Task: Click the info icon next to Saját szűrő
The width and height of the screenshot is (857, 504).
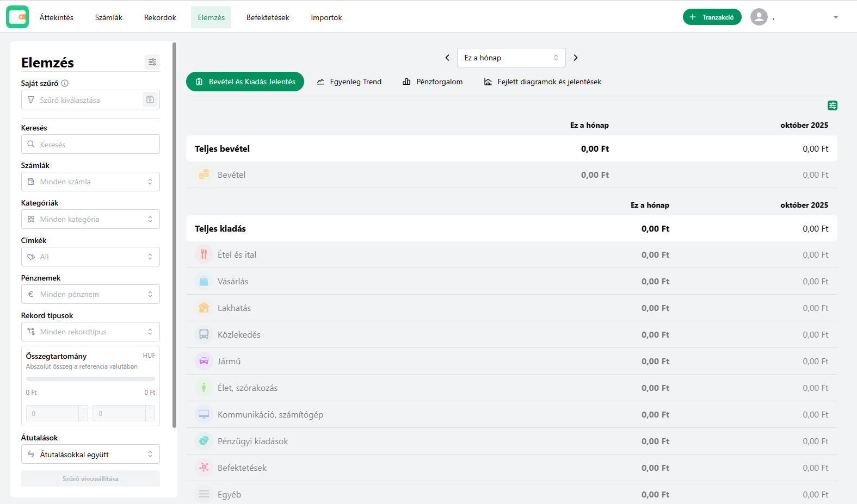Action: click(65, 83)
